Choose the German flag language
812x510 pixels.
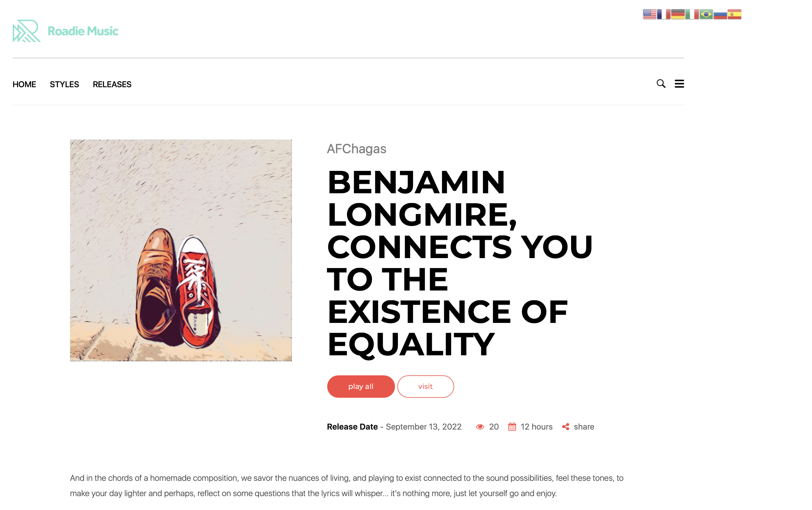pyautogui.click(x=678, y=14)
